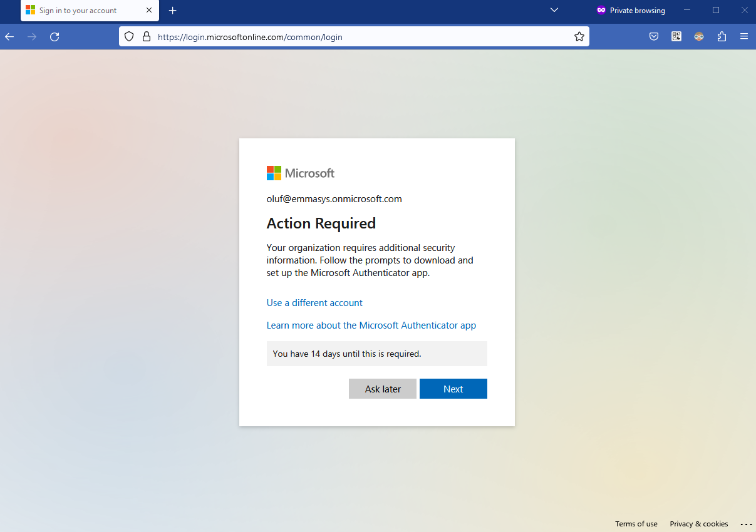The image size is (756, 532).
Task: Open a new tab with plus button
Action: coord(173,11)
